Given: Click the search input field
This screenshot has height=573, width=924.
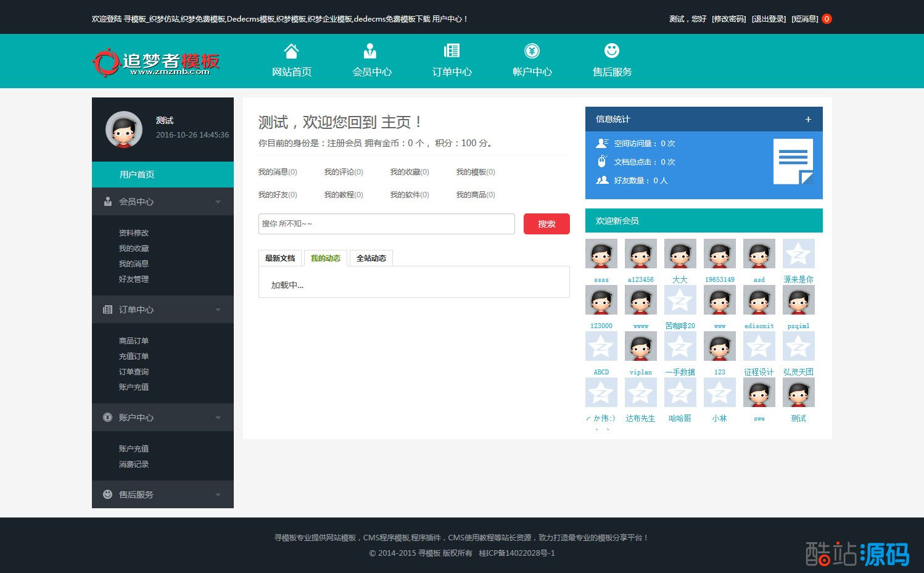Looking at the screenshot, I should [386, 224].
